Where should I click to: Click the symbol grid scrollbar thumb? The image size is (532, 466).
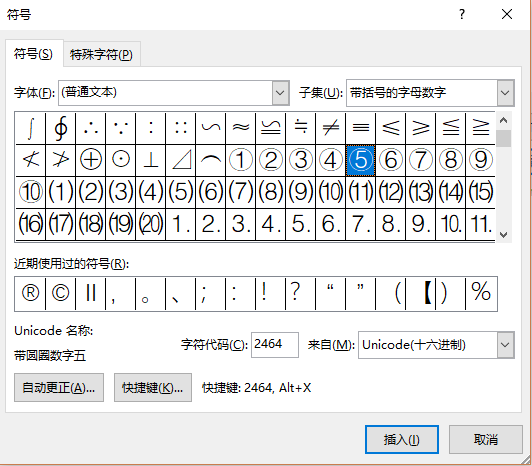(504, 139)
